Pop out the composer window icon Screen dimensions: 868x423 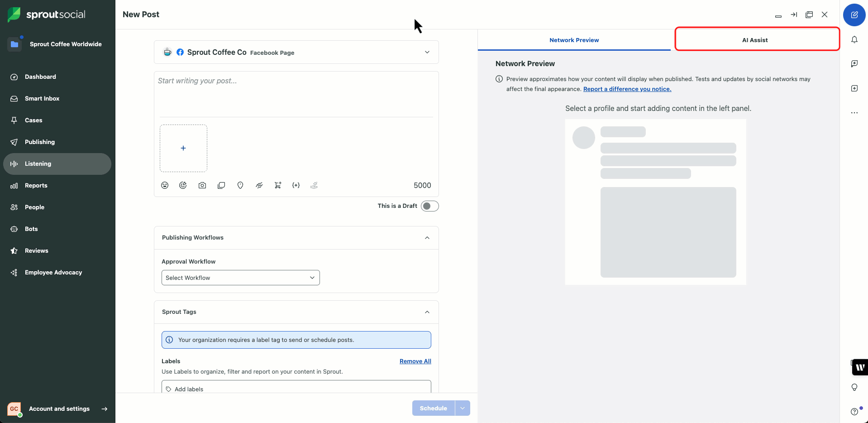pyautogui.click(x=809, y=14)
